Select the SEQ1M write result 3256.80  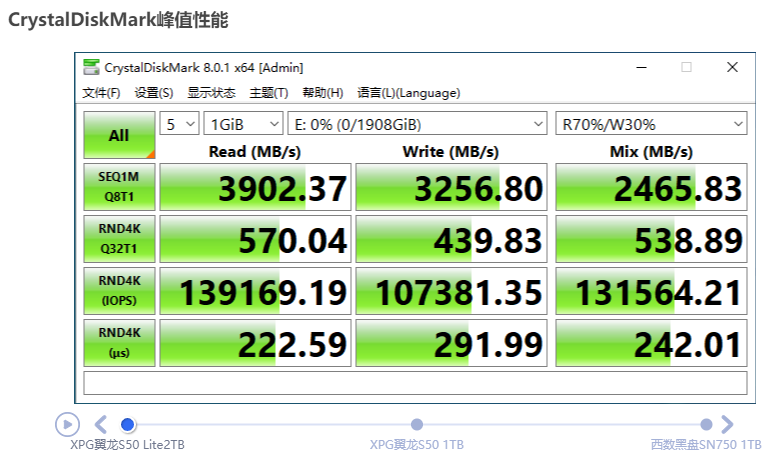click(x=451, y=187)
